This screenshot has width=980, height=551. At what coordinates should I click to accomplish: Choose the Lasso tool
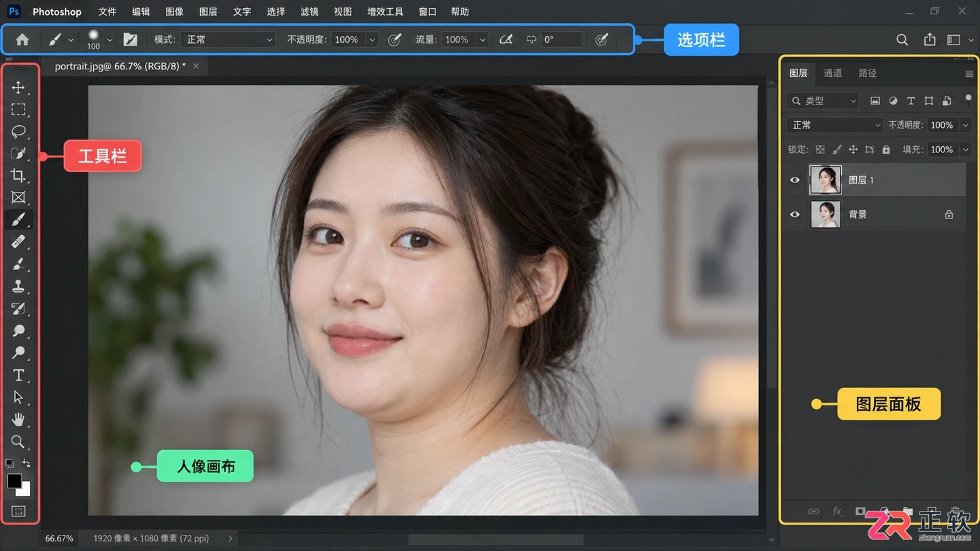click(x=18, y=131)
